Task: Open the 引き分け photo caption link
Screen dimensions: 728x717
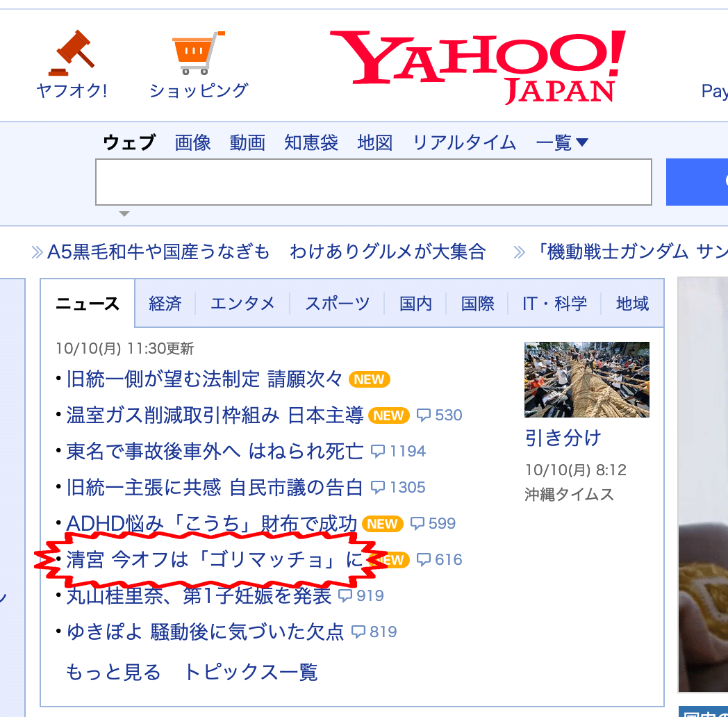Action: click(563, 438)
